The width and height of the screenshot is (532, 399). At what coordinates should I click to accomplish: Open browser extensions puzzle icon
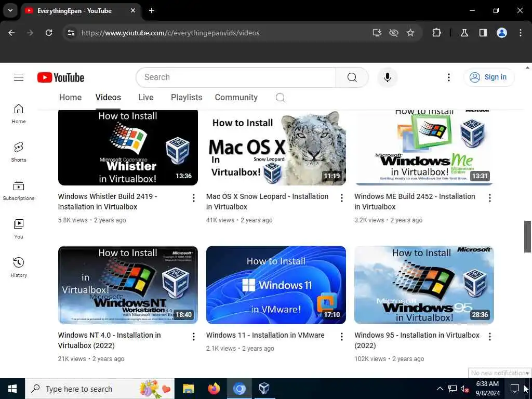(436, 33)
